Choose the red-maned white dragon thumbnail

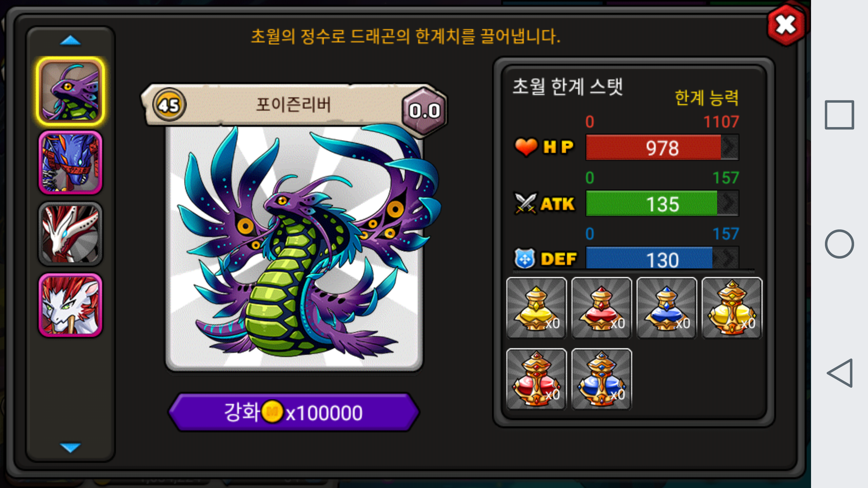pos(71,305)
